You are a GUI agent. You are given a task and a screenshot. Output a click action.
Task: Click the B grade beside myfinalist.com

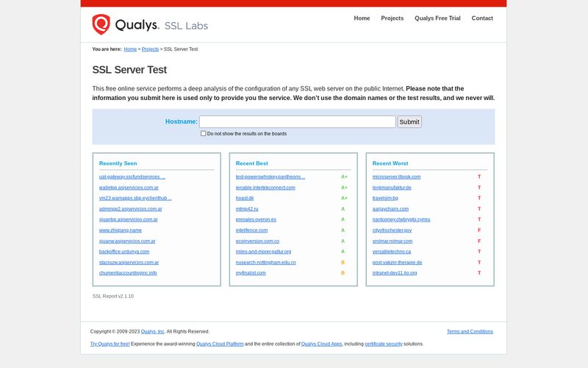click(343, 273)
